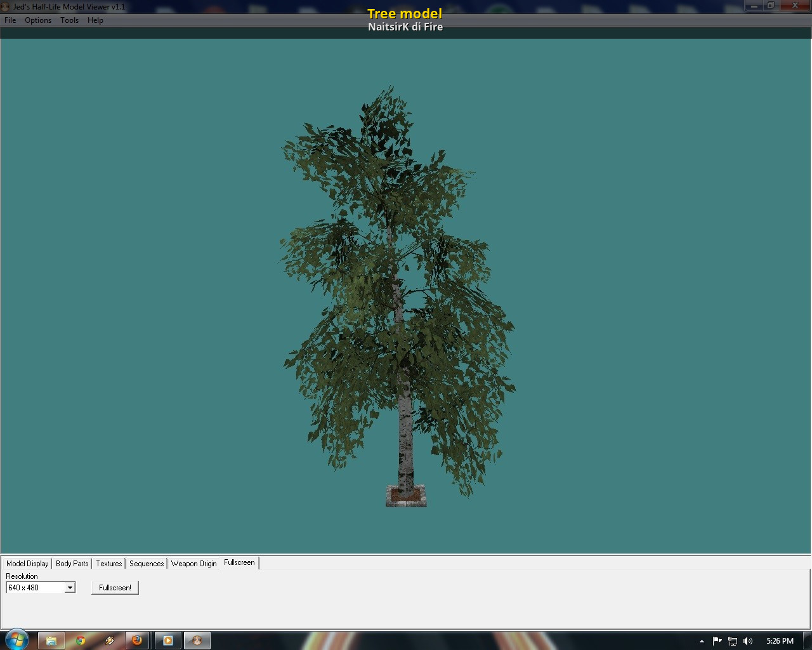Open Windows Media Player taskbar icon
The image size is (812, 650).
pos(168,640)
